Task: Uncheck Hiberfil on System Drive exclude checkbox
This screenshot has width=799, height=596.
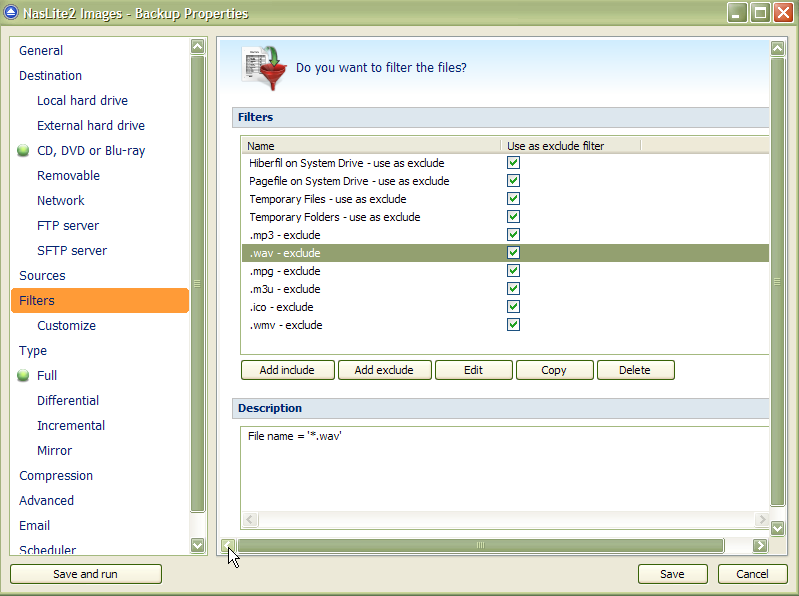Action: 513,162
